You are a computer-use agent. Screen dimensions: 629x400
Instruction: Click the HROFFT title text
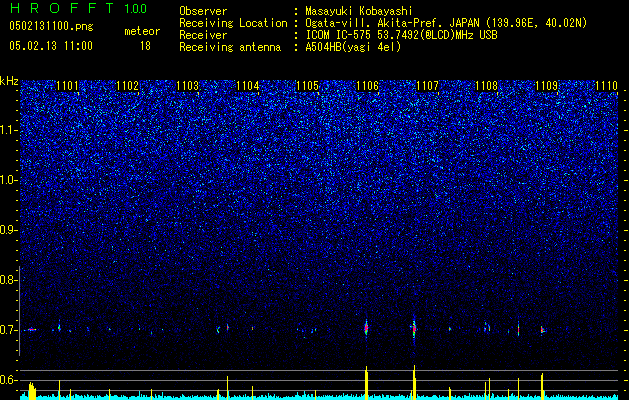click(62, 8)
